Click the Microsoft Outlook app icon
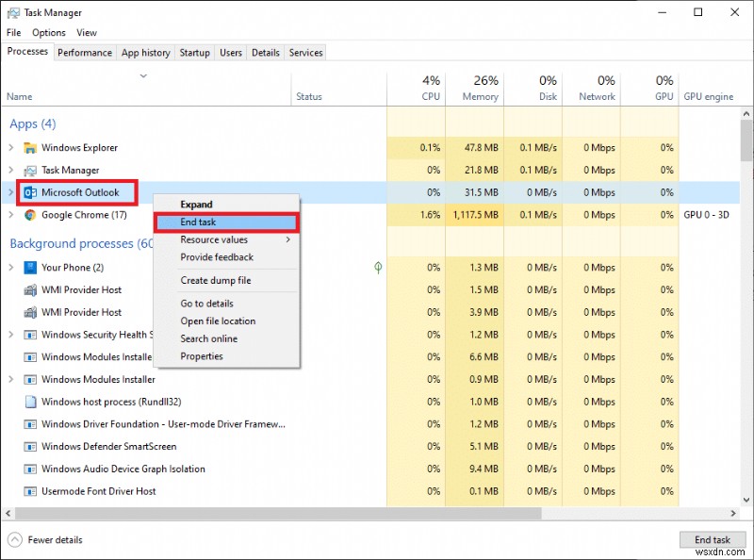This screenshot has width=754, height=560. (x=32, y=192)
